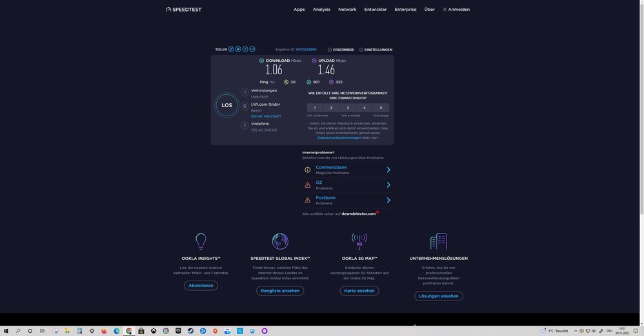This screenshot has height=336, width=644.
Task: Rate network availability as 2
Action: pyautogui.click(x=332, y=108)
